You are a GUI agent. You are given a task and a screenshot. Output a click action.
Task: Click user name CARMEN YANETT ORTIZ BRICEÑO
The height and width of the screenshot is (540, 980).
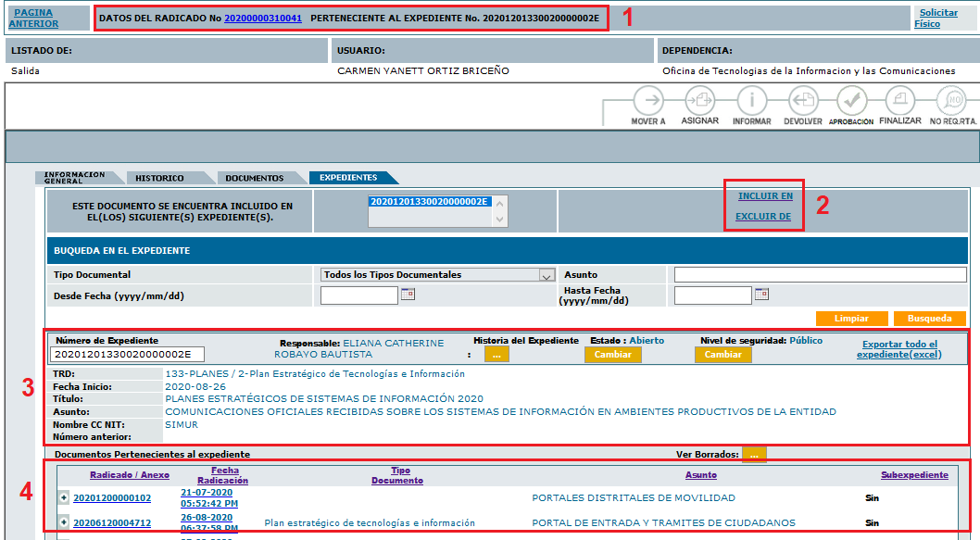(x=423, y=71)
